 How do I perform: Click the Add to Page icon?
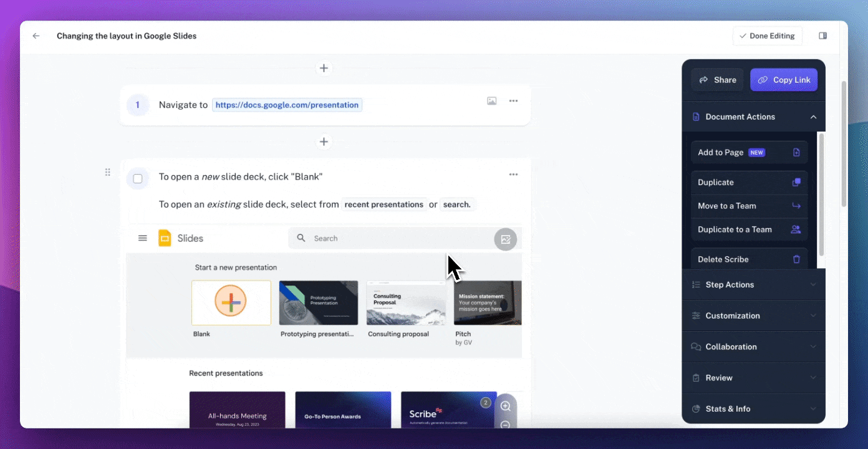(796, 152)
